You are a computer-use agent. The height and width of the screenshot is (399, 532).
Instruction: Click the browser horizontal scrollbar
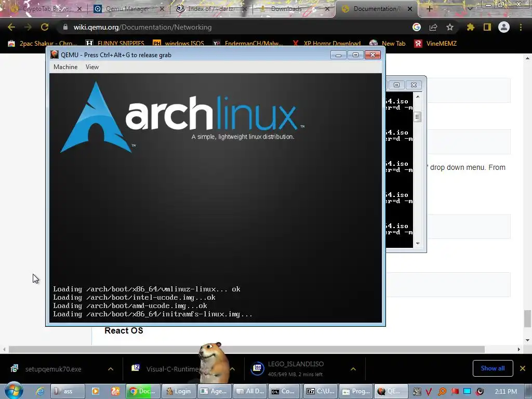(x=247, y=349)
